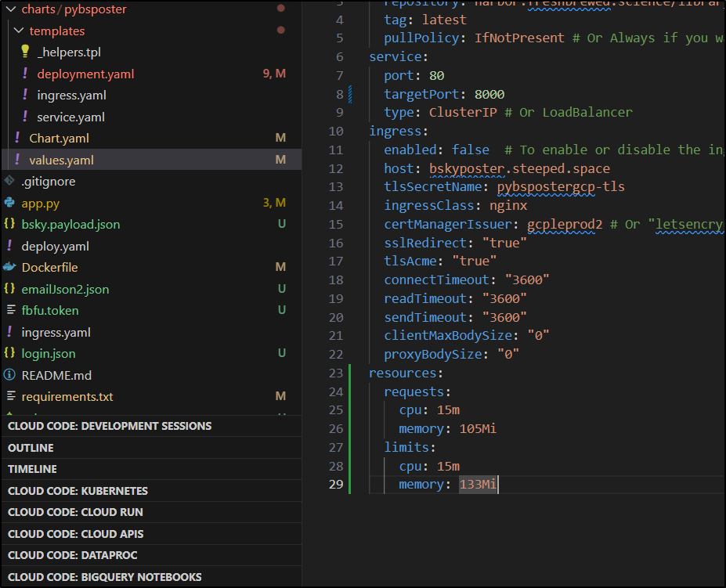Click the JSON braces icon for bsky.payload.json
This screenshot has width=726, height=588.
tap(9, 225)
